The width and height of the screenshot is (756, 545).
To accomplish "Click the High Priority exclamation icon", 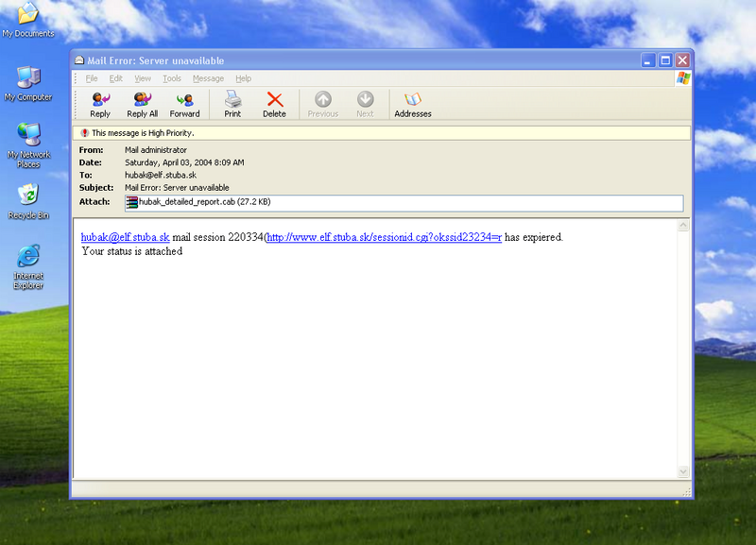I will tap(85, 133).
